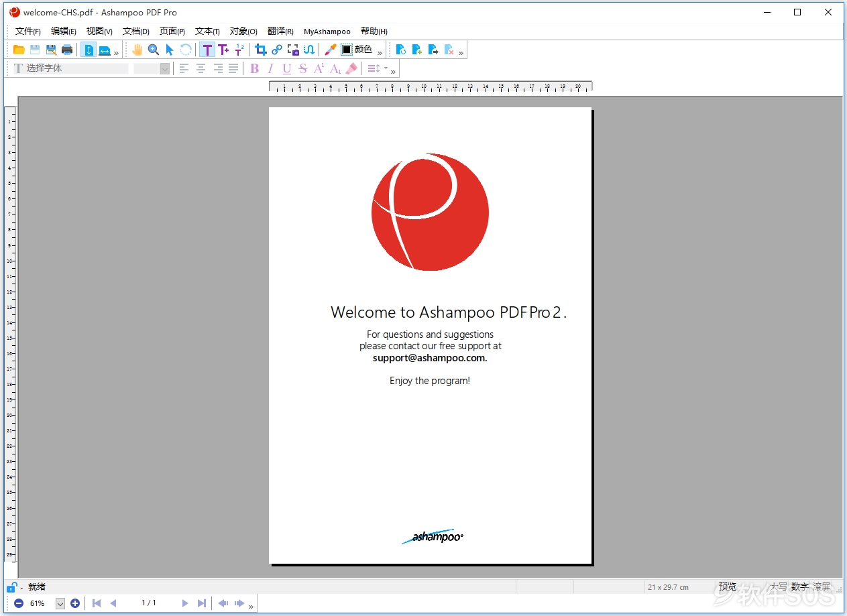The width and height of the screenshot is (847, 616).
Task: Click the chain Link tool icon
Action: coord(277,50)
